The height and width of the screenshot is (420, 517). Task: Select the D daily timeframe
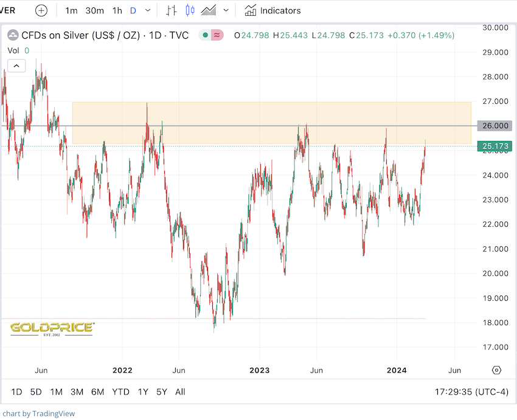(133, 11)
